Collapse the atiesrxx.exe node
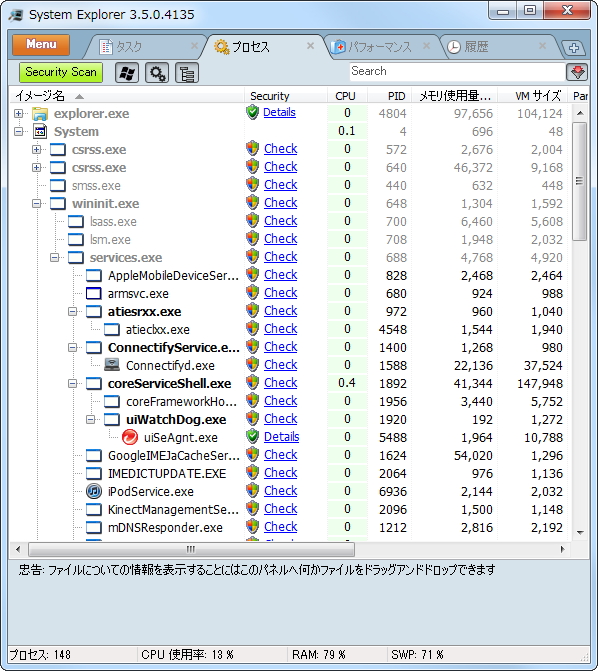This screenshot has height=671, width=598. pos(72,312)
